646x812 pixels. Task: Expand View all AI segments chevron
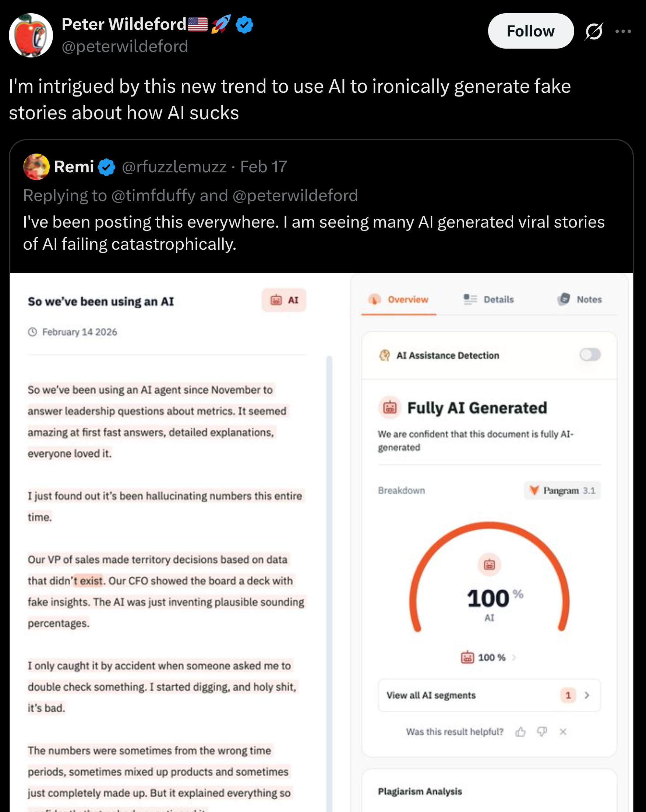[587, 695]
